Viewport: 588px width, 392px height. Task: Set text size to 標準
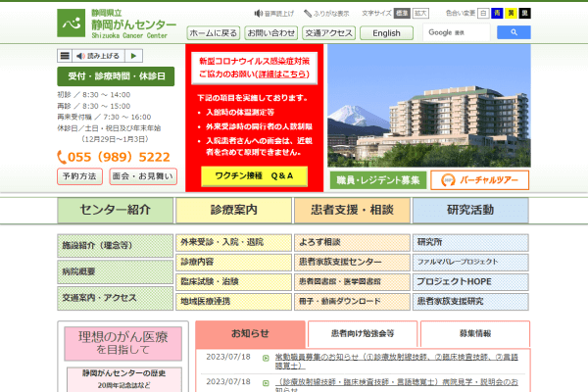(x=402, y=14)
